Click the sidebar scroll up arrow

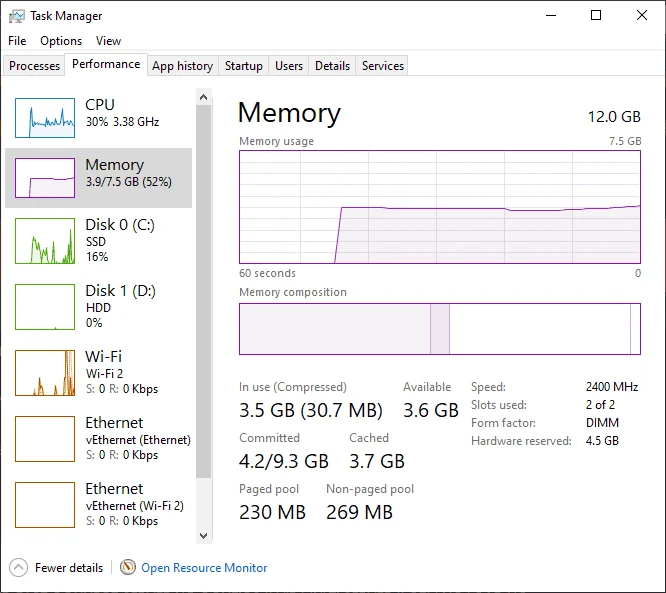pos(203,97)
